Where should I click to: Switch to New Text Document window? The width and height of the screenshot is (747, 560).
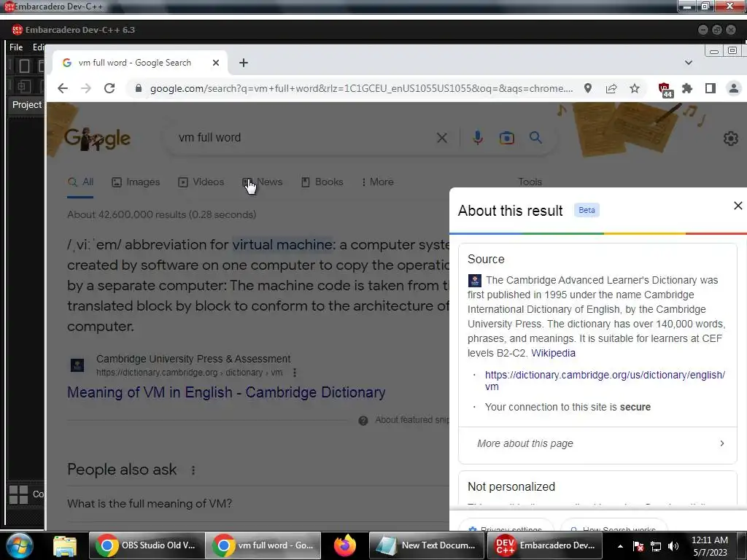pos(427,545)
